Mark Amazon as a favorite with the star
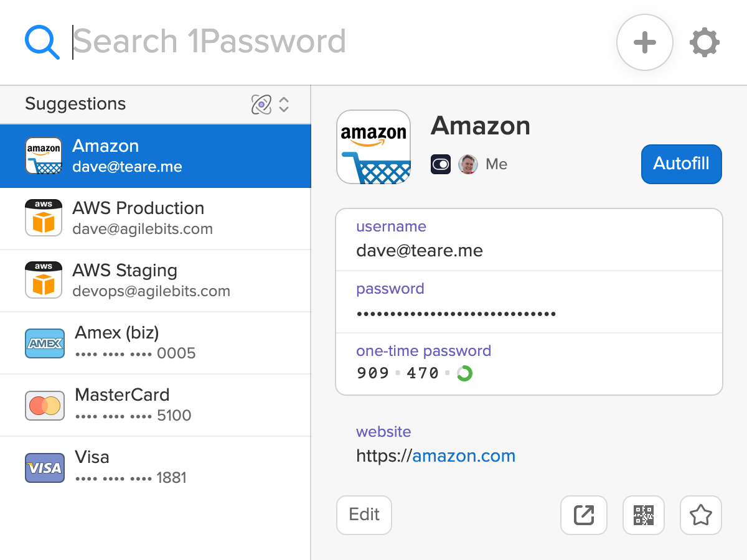 [700, 515]
